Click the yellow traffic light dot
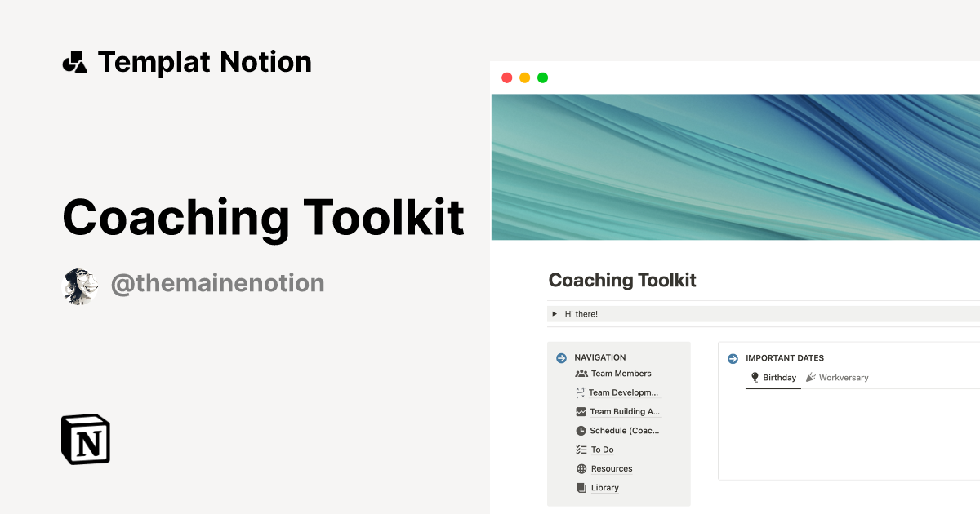Screen dimensions: 980x514 click(x=524, y=77)
